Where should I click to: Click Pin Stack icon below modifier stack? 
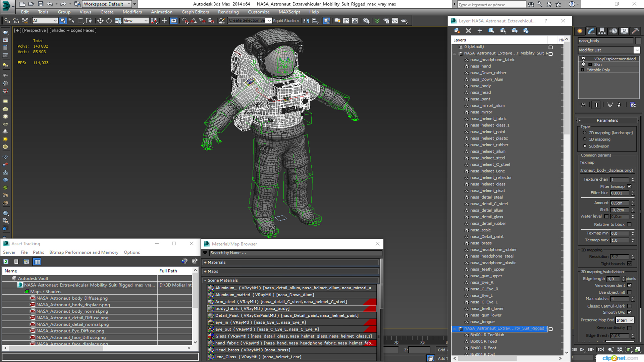583,105
